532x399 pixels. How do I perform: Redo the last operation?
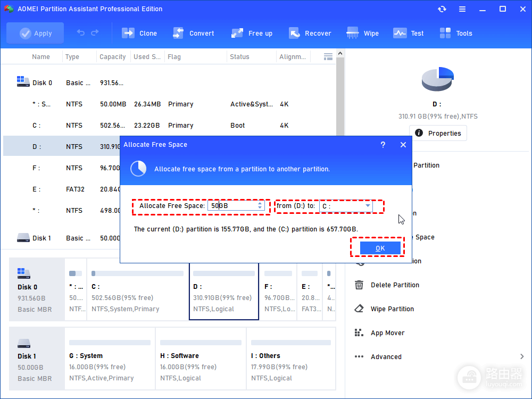[95, 33]
